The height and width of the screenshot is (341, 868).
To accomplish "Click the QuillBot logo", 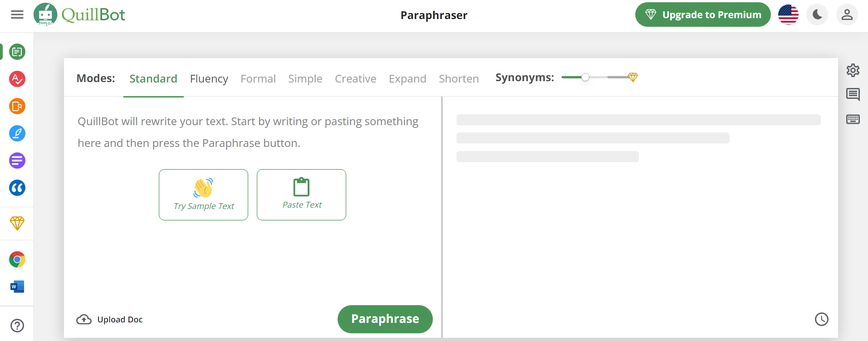I will pos(79,15).
